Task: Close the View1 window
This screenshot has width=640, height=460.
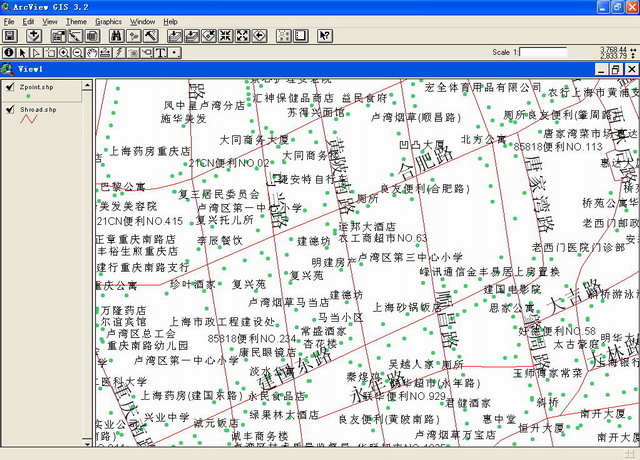Action: click(631, 69)
